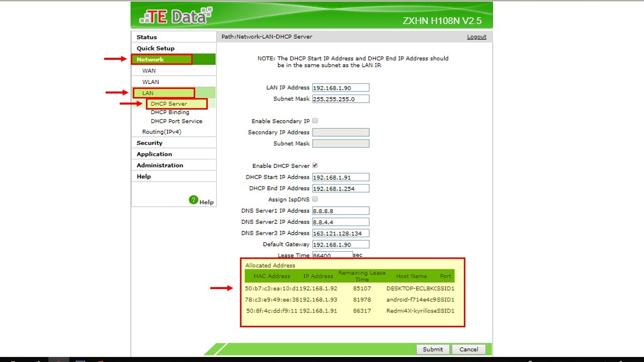Viewport: 644px width, 362px height.
Task: Select DHCP Binding in sidebar
Action: pos(170,112)
